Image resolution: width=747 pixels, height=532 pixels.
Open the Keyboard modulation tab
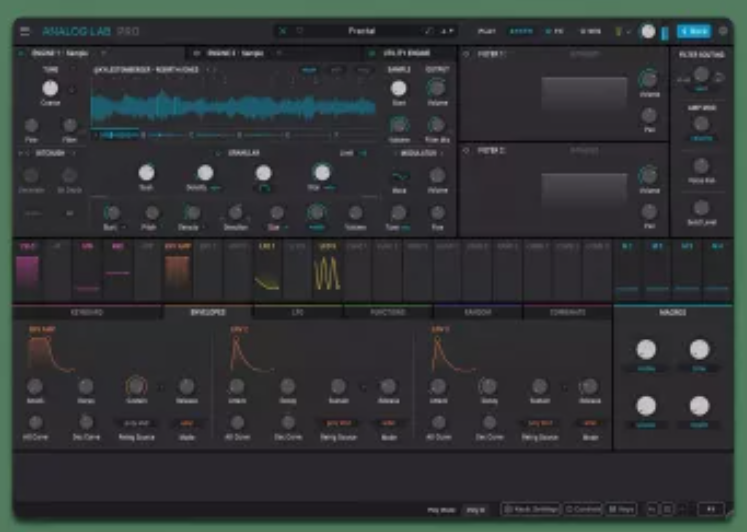tap(87, 313)
